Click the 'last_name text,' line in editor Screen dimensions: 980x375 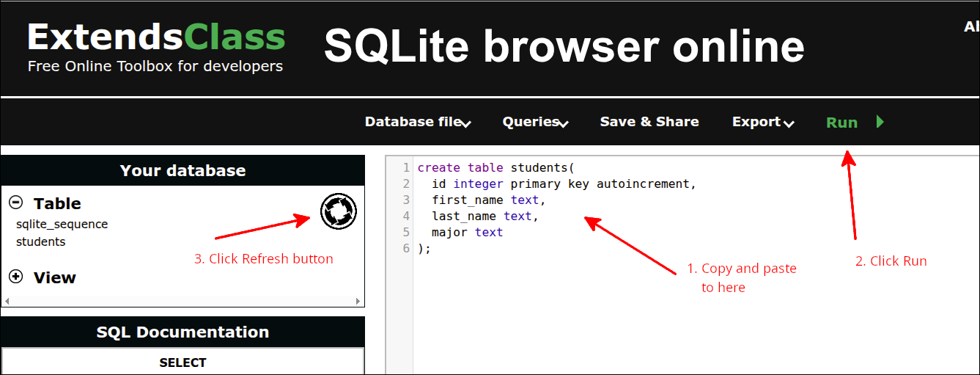(485, 216)
